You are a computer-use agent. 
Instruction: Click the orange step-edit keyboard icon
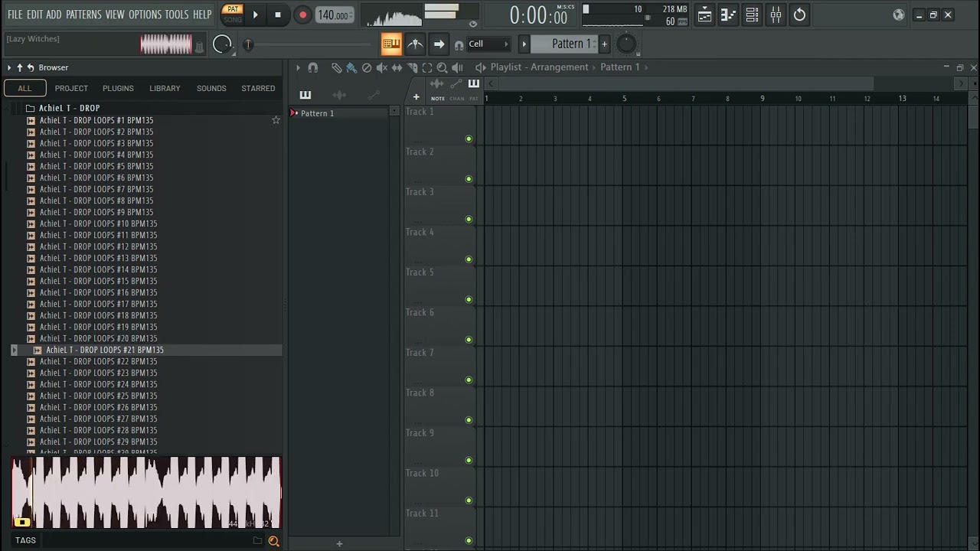[391, 44]
